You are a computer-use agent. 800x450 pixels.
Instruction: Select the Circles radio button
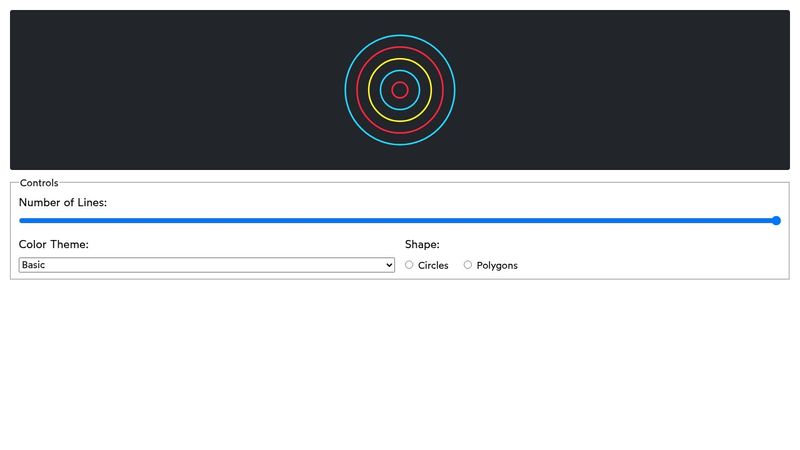point(409,265)
